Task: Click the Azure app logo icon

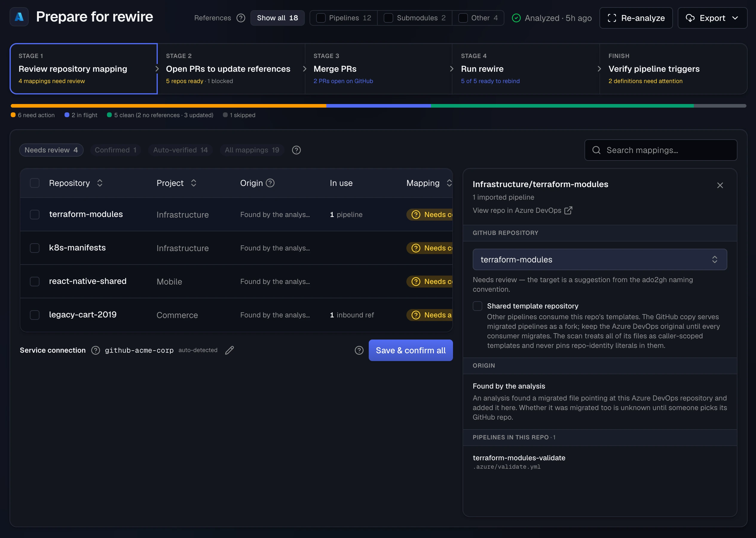Action: click(x=19, y=17)
